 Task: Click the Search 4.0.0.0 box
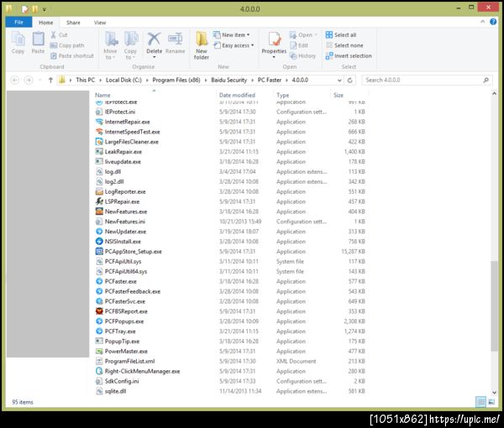pos(427,80)
